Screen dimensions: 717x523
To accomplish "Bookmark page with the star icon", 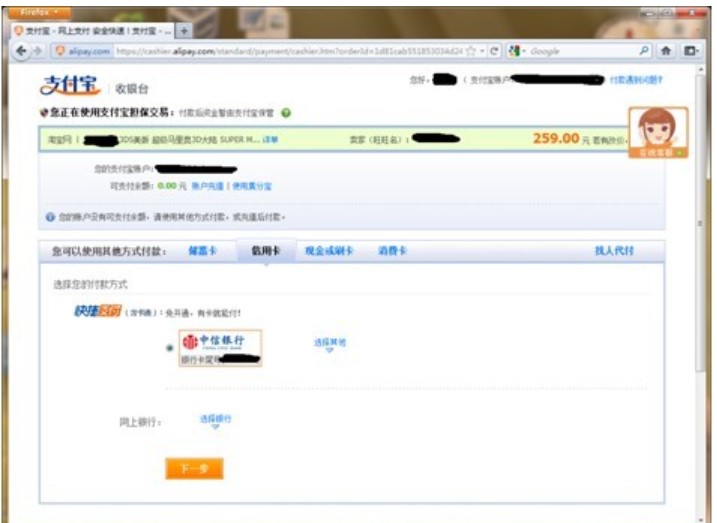I will (x=471, y=51).
